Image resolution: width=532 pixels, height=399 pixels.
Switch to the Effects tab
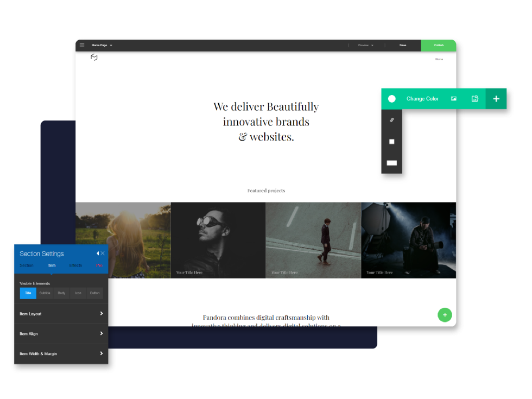point(75,265)
